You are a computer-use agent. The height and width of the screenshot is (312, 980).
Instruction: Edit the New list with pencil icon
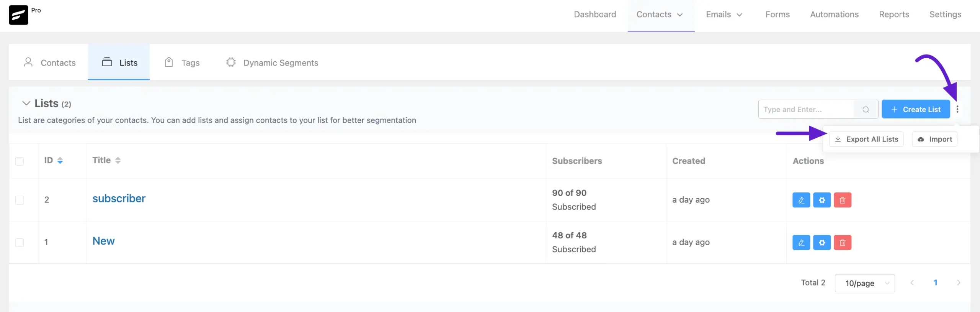(801, 243)
